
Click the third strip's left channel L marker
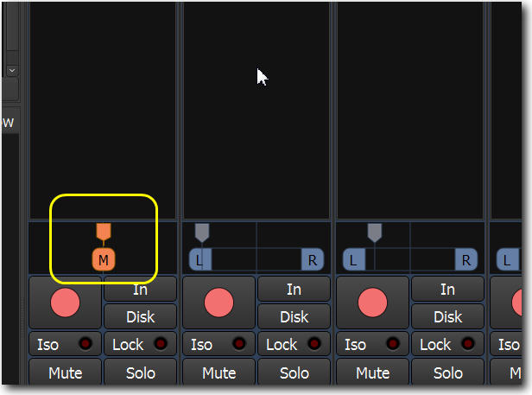[353, 259]
